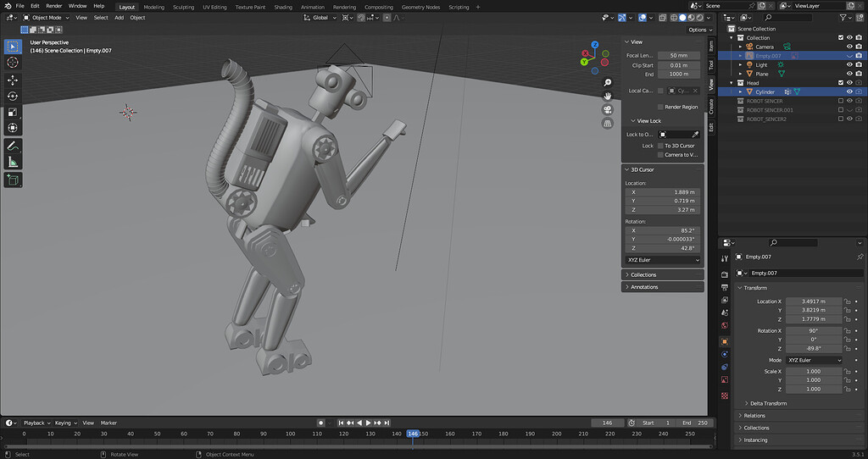Select the Rotate tool

pos(13,97)
